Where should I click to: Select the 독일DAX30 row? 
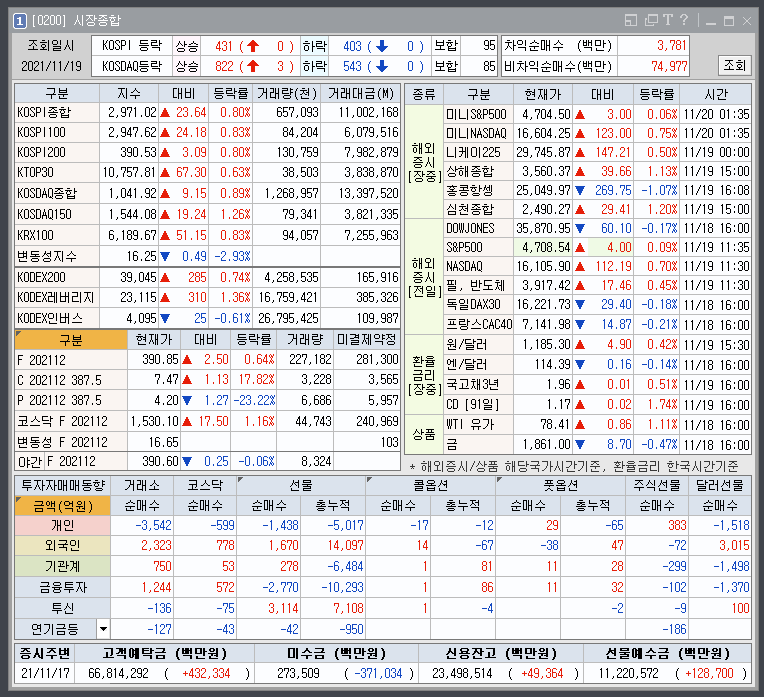coord(597,305)
